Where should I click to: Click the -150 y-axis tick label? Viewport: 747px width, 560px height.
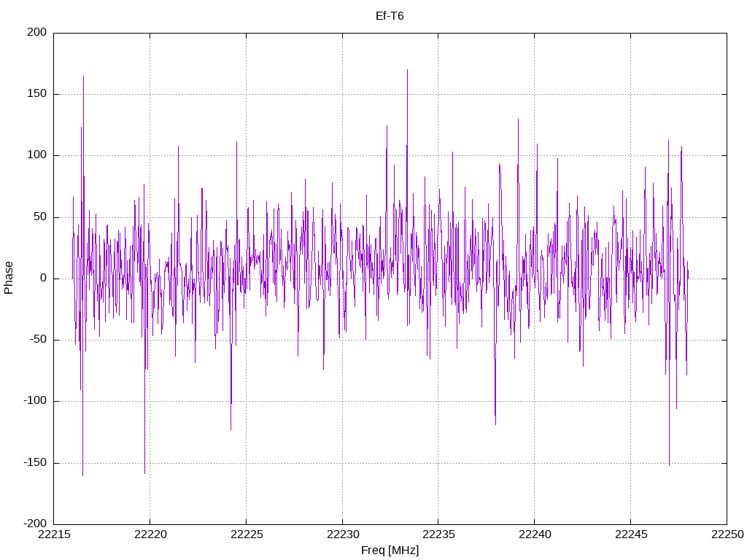35,462
